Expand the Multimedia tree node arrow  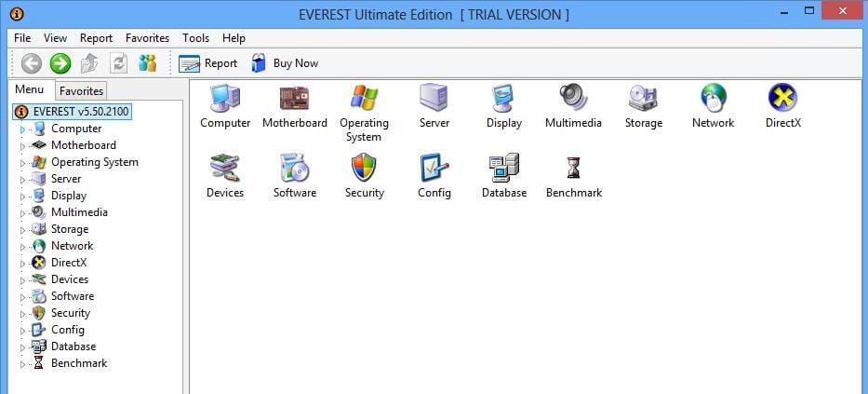click(x=22, y=213)
